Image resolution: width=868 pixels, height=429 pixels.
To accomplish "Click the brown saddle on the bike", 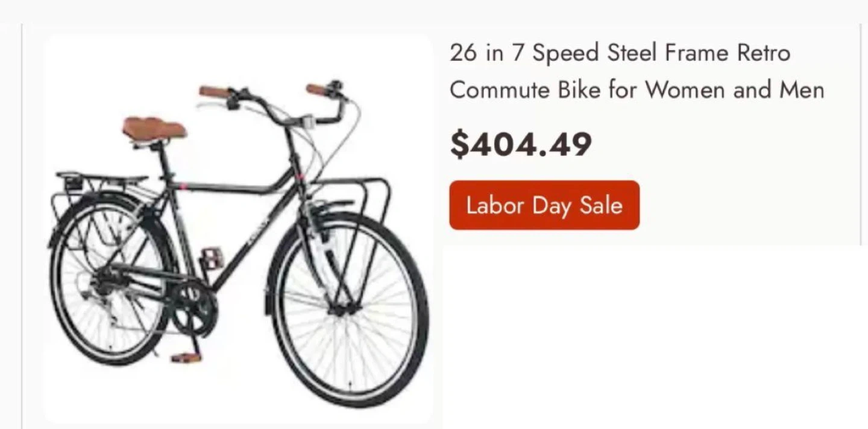I will (154, 129).
